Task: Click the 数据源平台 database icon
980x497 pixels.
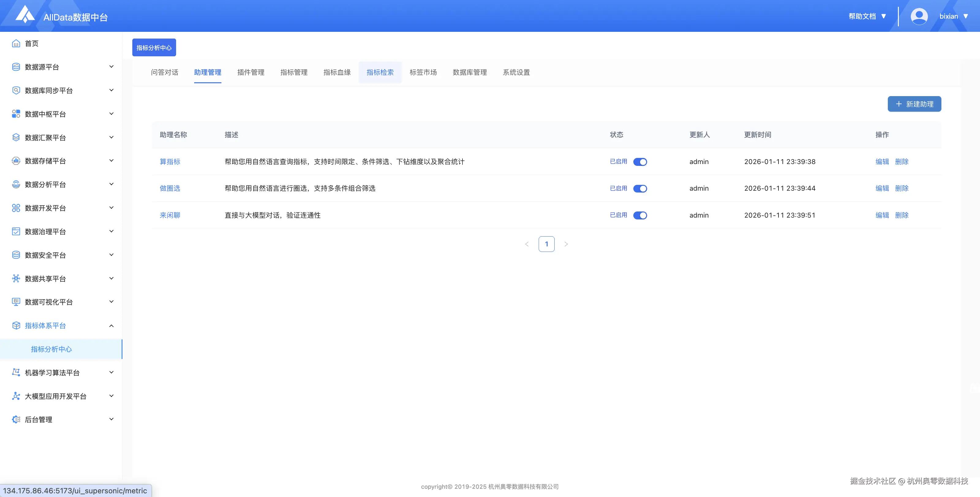Action: 16,67
